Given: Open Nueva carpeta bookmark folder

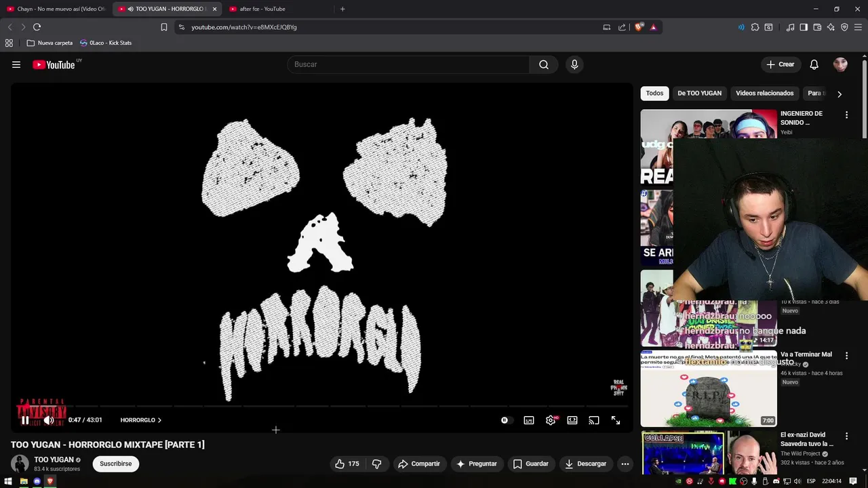Looking at the screenshot, I should coord(50,43).
